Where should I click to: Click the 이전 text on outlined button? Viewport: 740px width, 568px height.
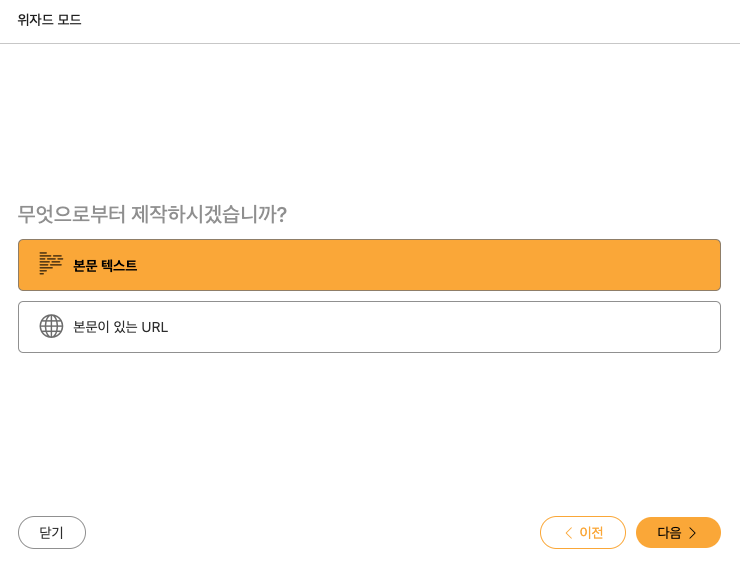coord(591,533)
